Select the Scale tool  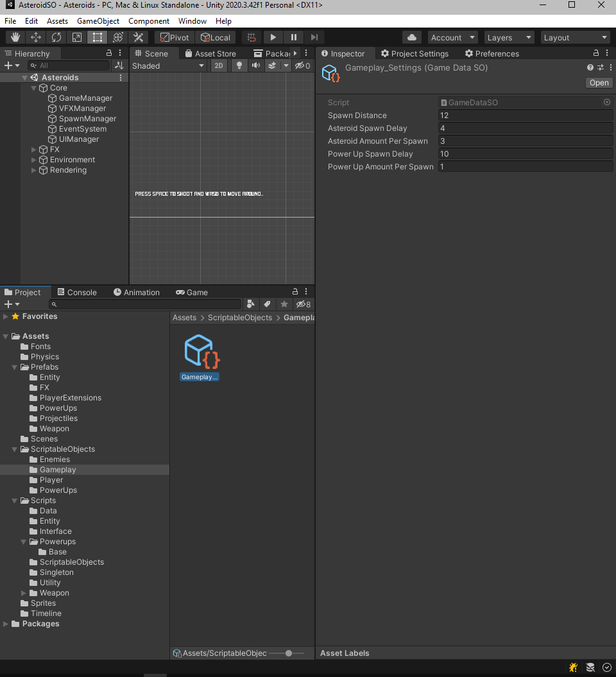[x=77, y=38]
